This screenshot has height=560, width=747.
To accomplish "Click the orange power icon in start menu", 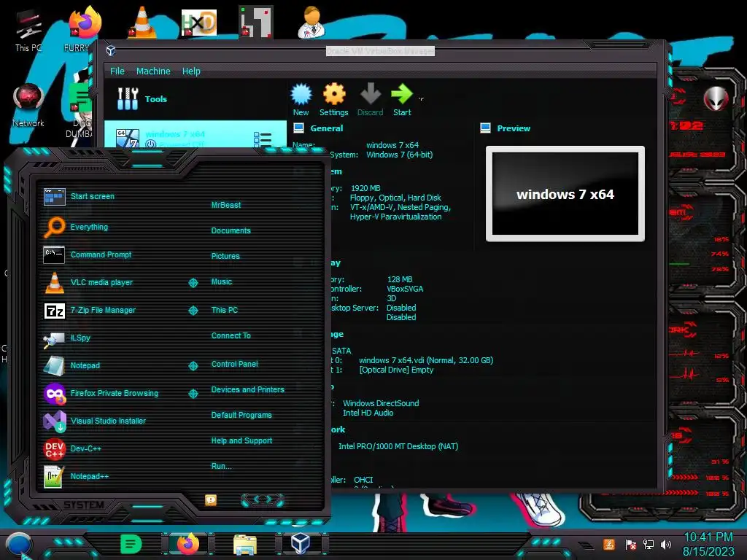I will pos(211,499).
